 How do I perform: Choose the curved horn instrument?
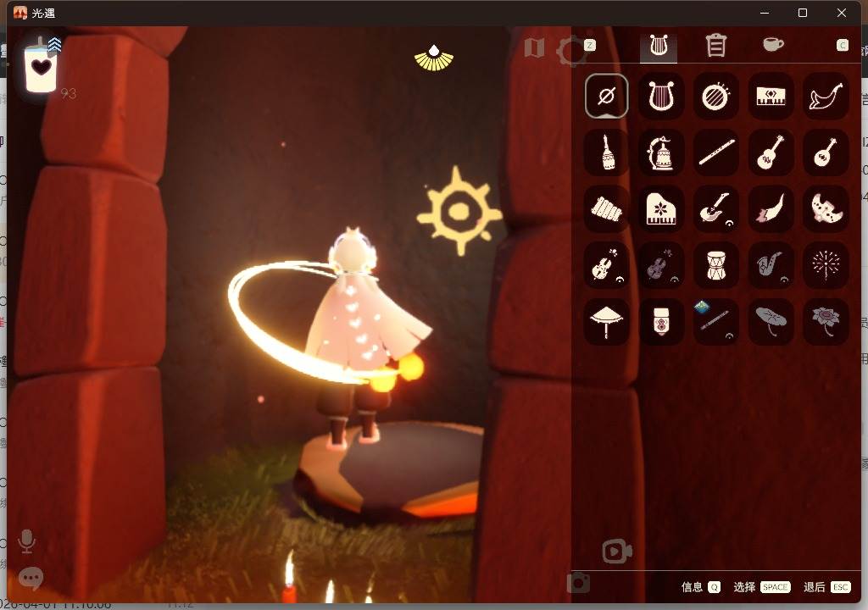[826, 97]
